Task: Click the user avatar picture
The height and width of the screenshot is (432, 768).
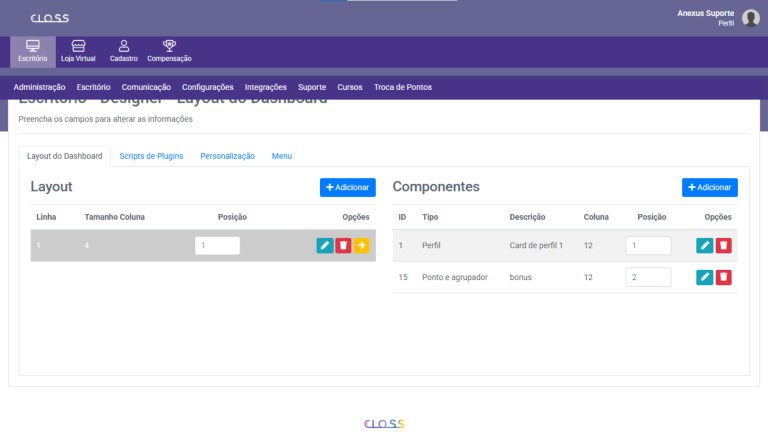Action: click(x=750, y=18)
